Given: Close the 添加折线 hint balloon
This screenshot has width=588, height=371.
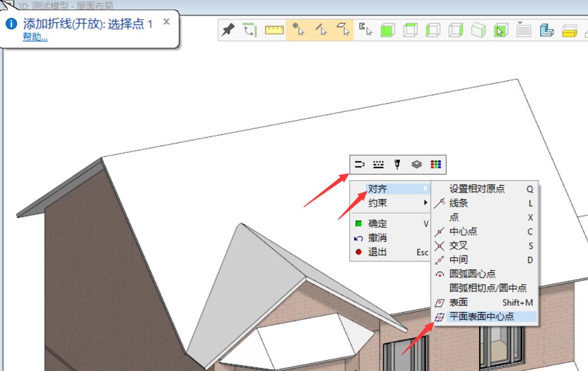Looking at the screenshot, I should coord(167,22).
